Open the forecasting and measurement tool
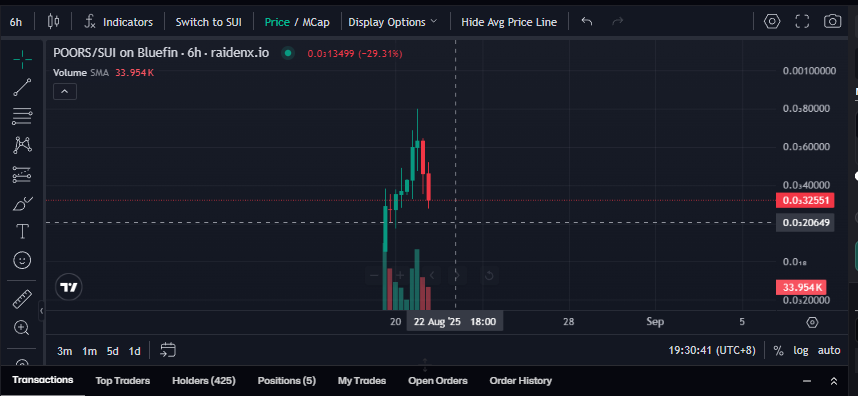This screenshot has height=396, width=858. pos(22,175)
